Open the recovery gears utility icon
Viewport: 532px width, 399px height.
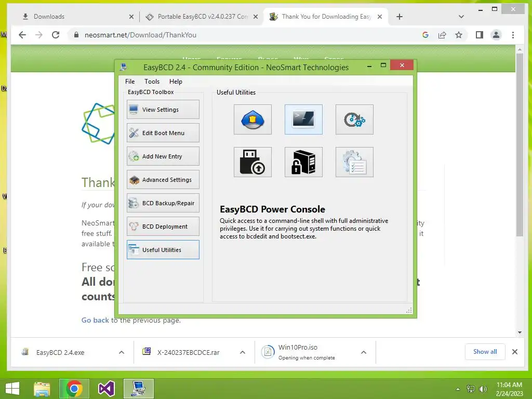coord(354,119)
